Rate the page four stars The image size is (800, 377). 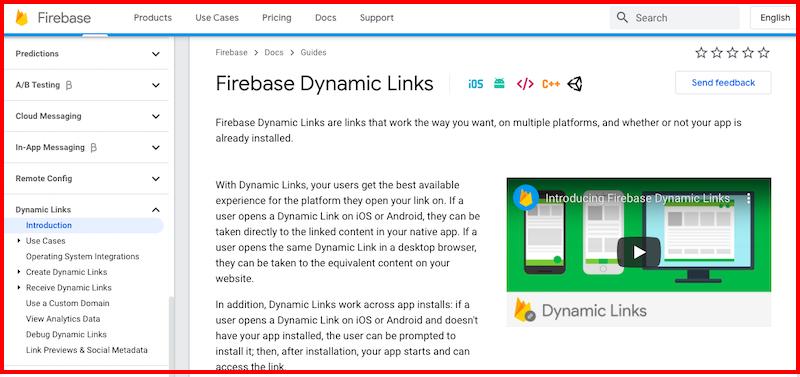(x=748, y=53)
